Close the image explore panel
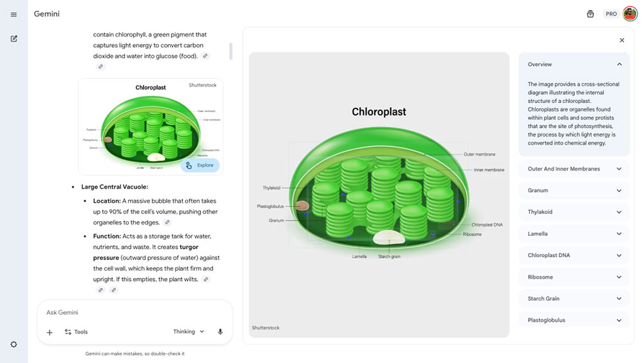 [621, 40]
